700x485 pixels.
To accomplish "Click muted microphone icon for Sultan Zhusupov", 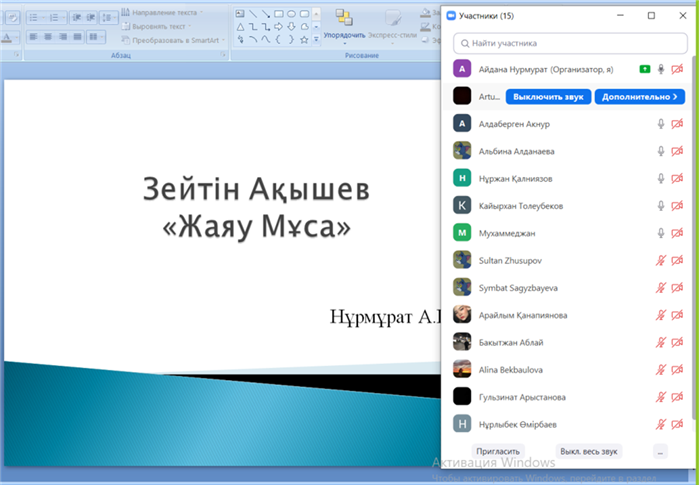I will (x=660, y=260).
